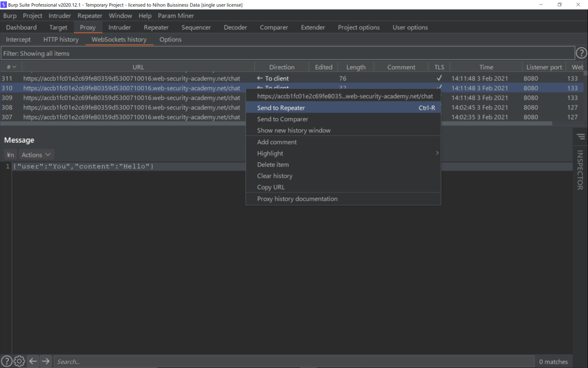Open the Help menu
Viewport: 588px width, 368px height.
pos(145,16)
